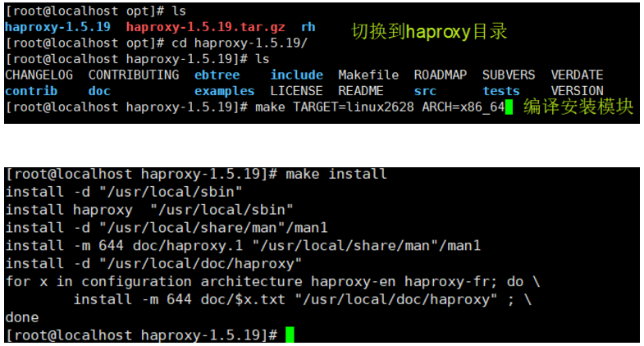Screen dimensions: 644x346
Task: Click the install -d "/usr/local/doc/haproxy" line
Action: click(153, 263)
